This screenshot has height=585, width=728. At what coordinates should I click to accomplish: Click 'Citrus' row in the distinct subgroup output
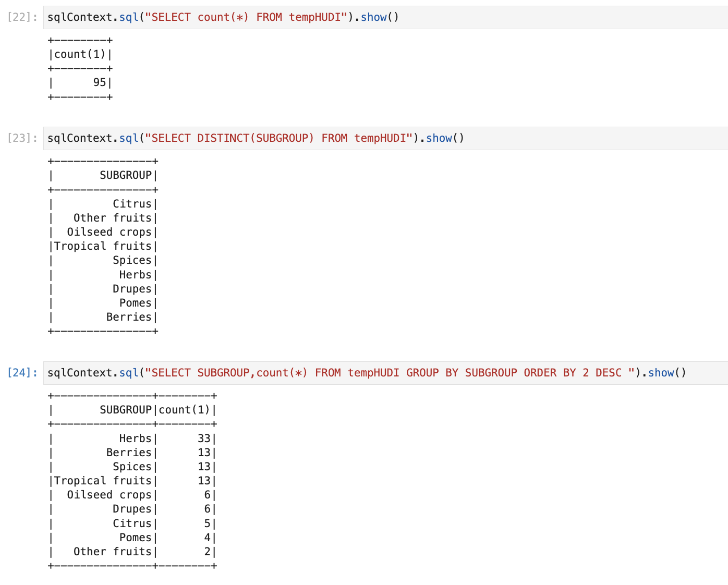tap(132, 204)
